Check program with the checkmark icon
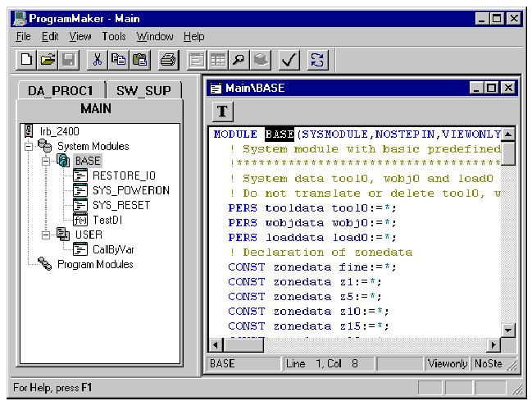Image resolution: width=532 pixels, height=401 pixels. click(289, 60)
